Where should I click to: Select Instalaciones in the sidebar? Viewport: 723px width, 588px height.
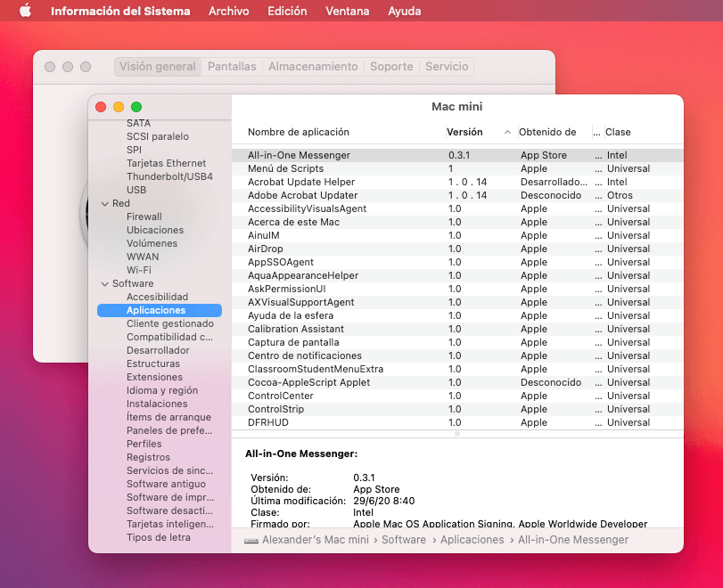(157, 404)
